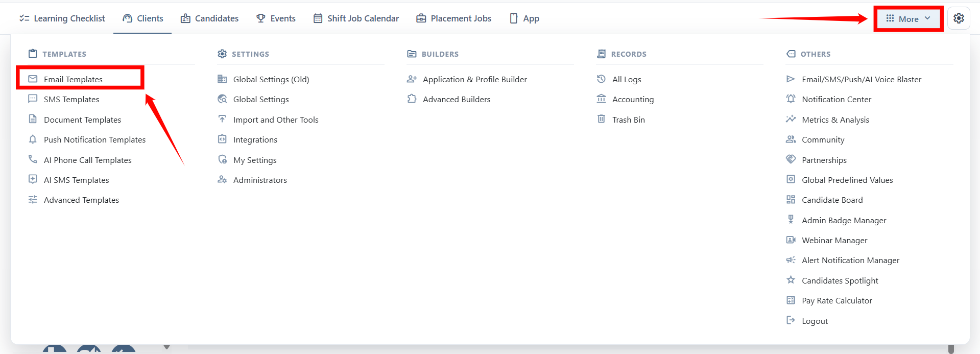
Task: Click the Push Notification Templates bell icon
Action: click(x=33, y=139)
